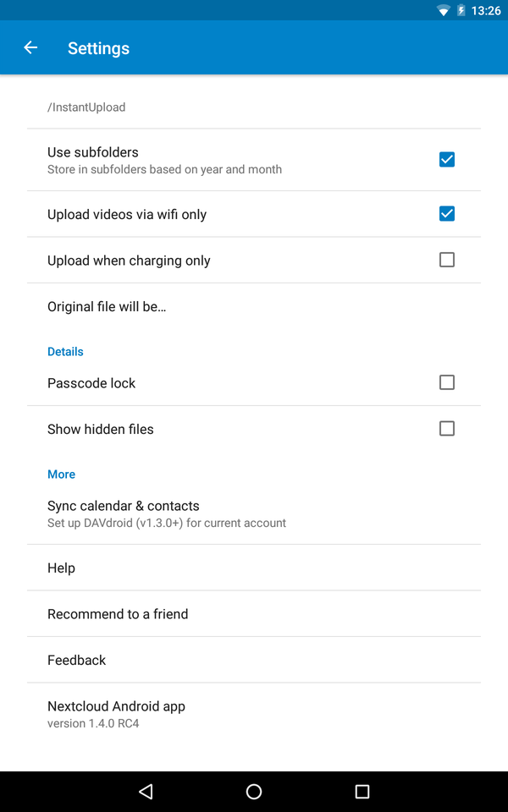
Task: Tap the Feedback option
Action: (77, 661)
